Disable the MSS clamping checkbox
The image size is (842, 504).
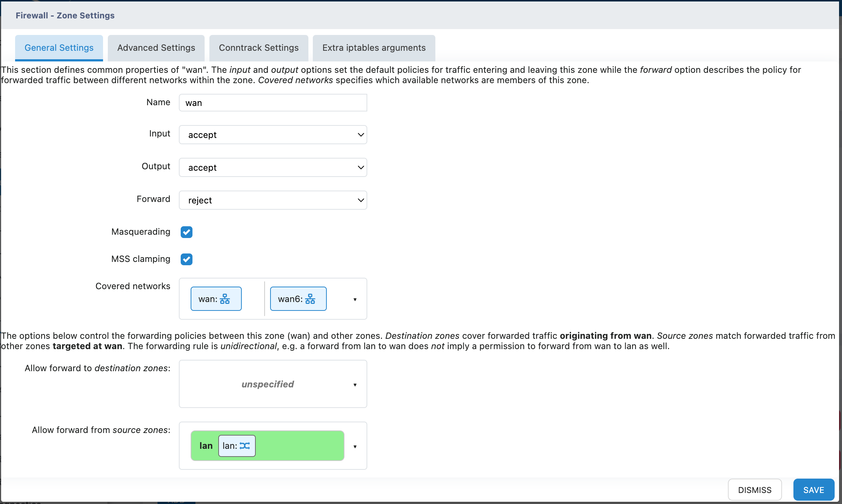[x=187, y=259]
